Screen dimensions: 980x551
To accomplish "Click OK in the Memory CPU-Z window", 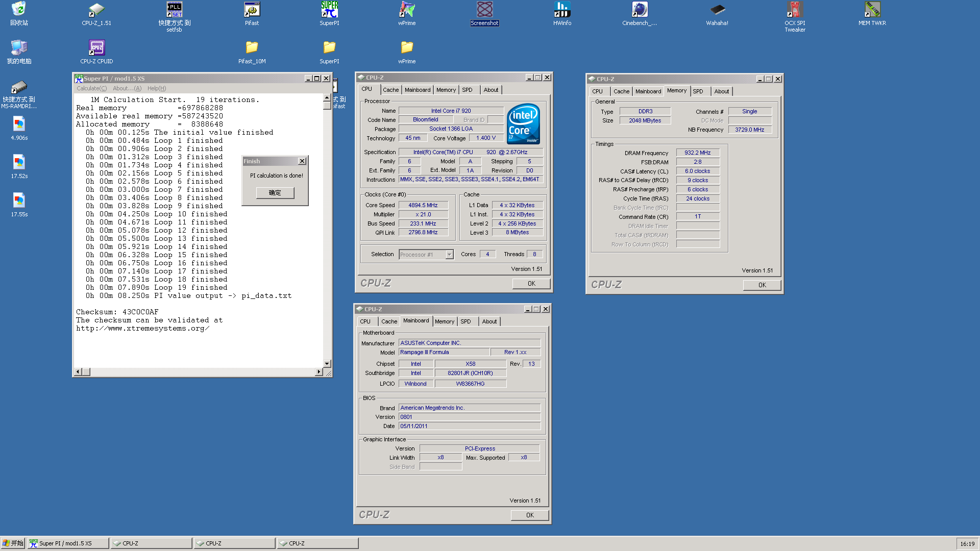I will (x=762, y=285).
